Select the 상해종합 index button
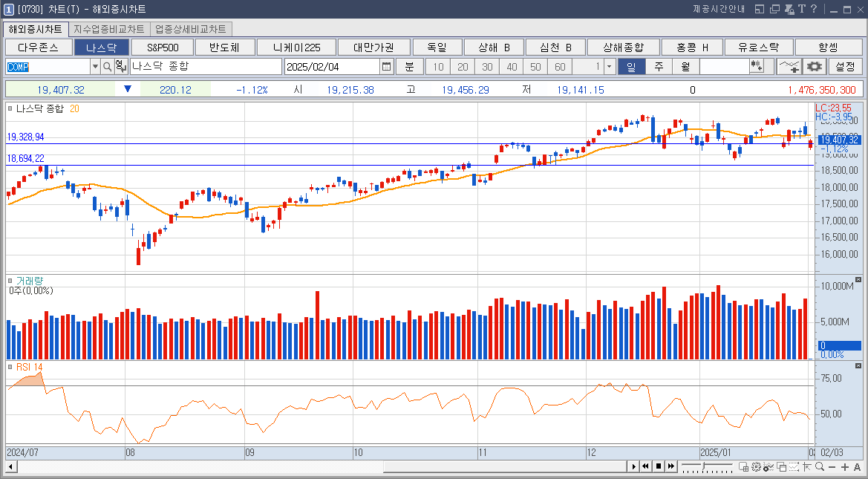 click(623, 48)
